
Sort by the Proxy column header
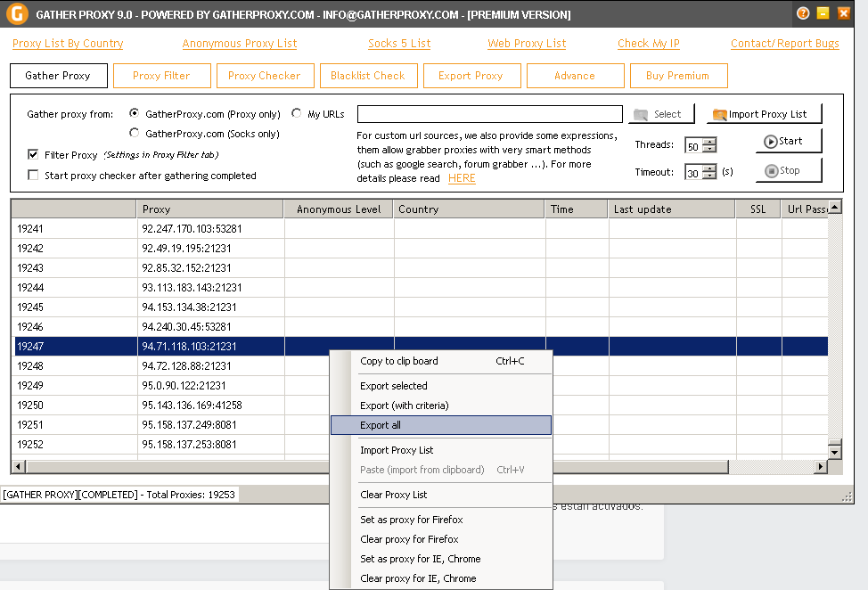(x=209, y=209)
